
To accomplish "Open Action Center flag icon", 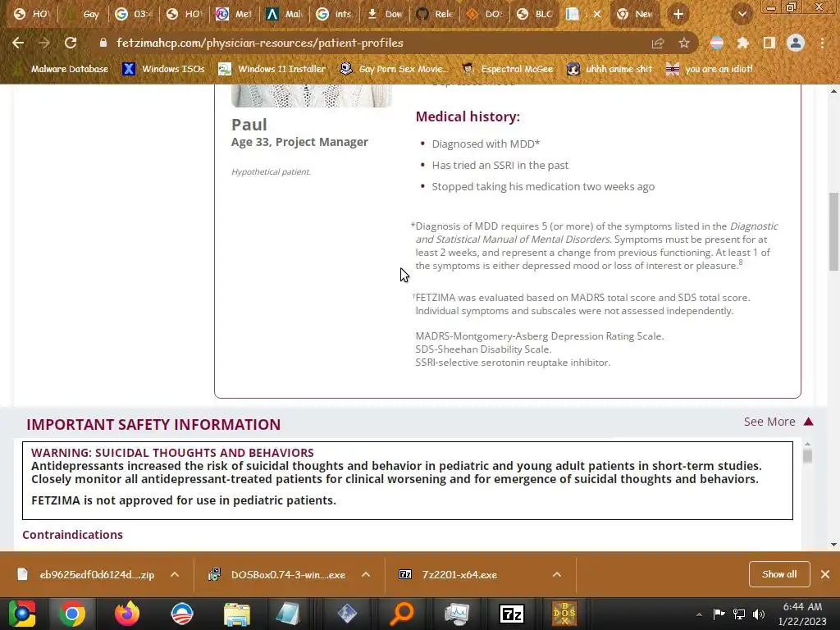I will [x=719, y=614].
